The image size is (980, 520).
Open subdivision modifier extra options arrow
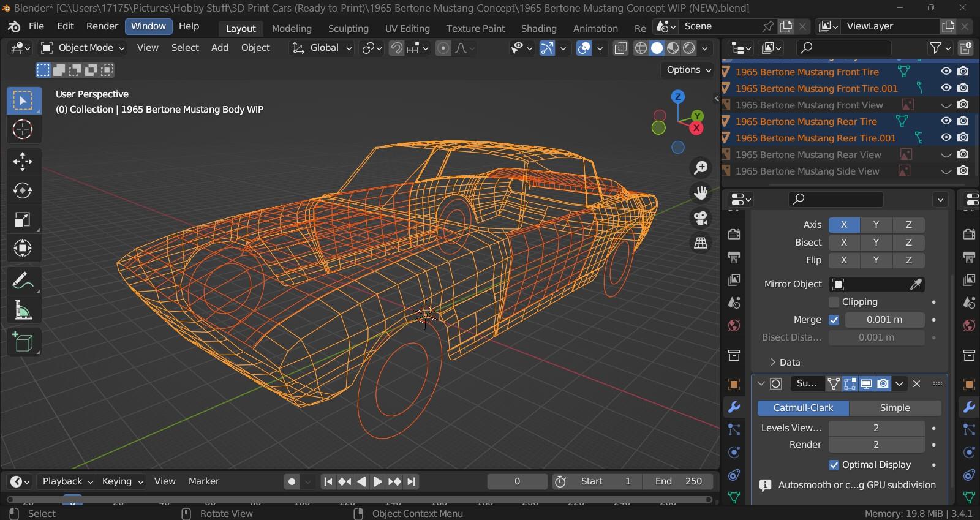[x=899, y=383]
